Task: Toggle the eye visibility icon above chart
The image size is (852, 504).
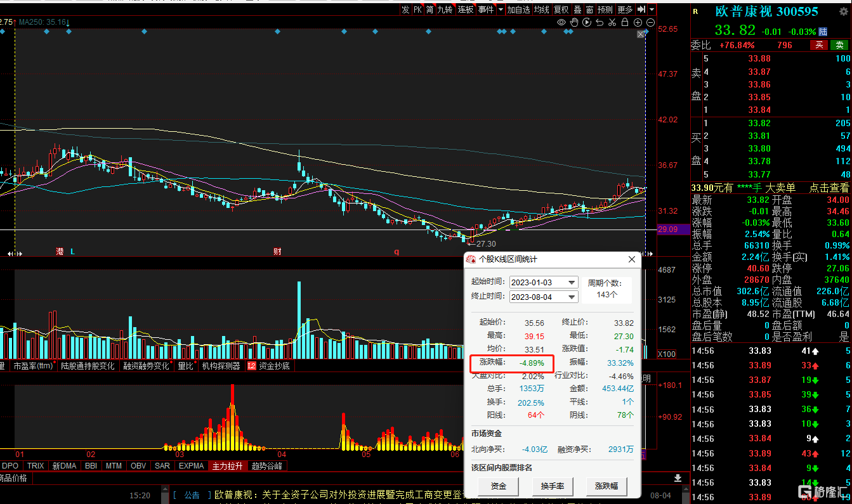Action: point(561,22)
